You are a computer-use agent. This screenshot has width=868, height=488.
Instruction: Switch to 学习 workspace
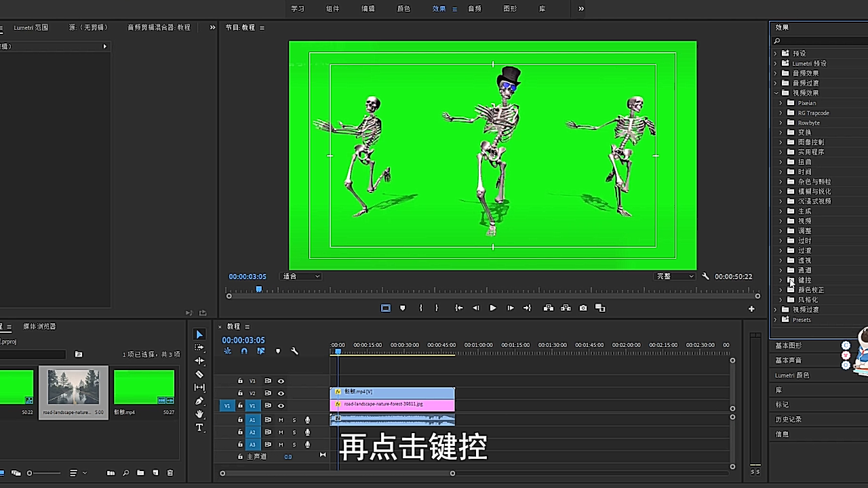[298, 9]
